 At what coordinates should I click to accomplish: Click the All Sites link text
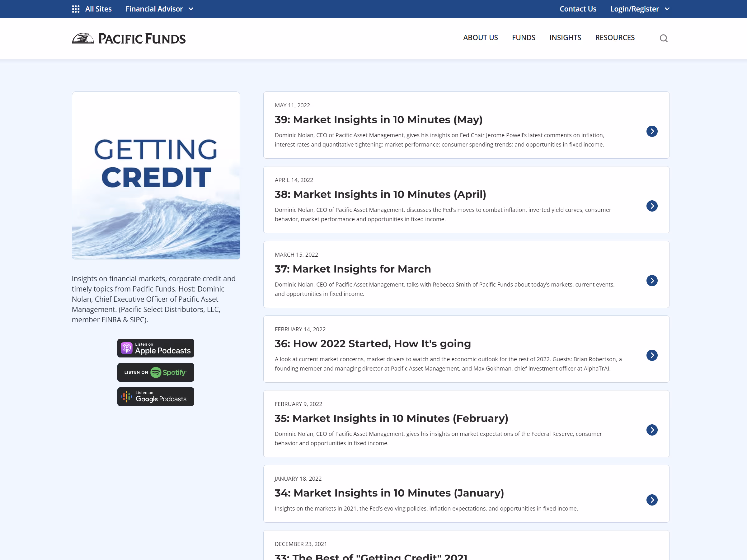pyautogui.click(x=98, y=9)
